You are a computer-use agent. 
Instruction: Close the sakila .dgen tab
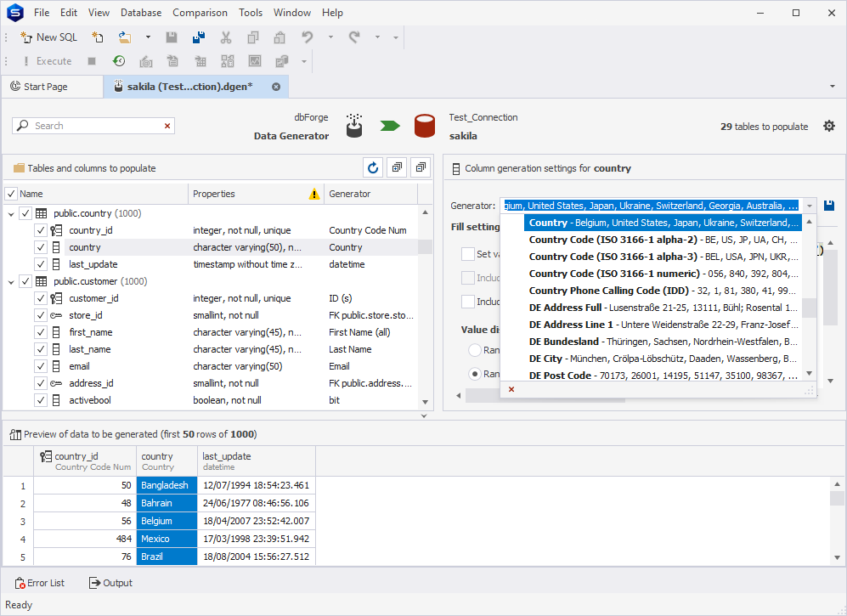point(276,87)
